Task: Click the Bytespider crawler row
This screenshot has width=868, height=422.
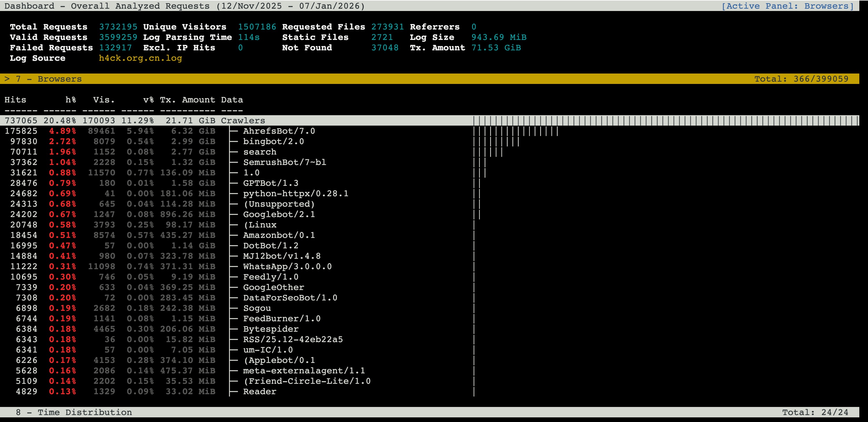Action: click(271, 329)
